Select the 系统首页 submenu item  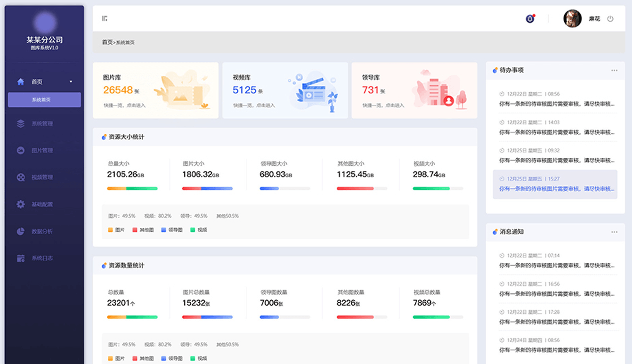click(44, 100)
